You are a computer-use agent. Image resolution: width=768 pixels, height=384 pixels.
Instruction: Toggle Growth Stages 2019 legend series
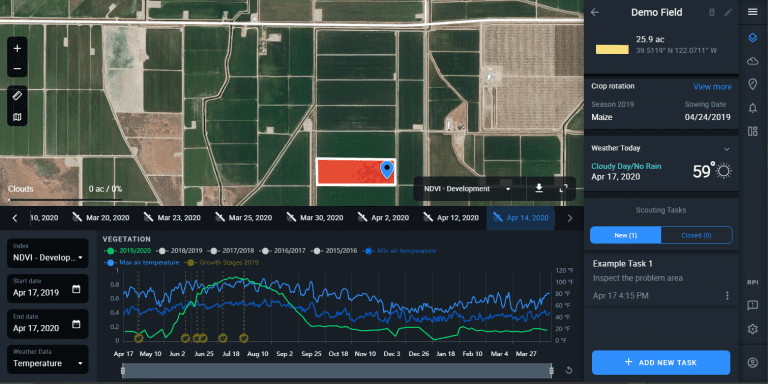(223, 263)
